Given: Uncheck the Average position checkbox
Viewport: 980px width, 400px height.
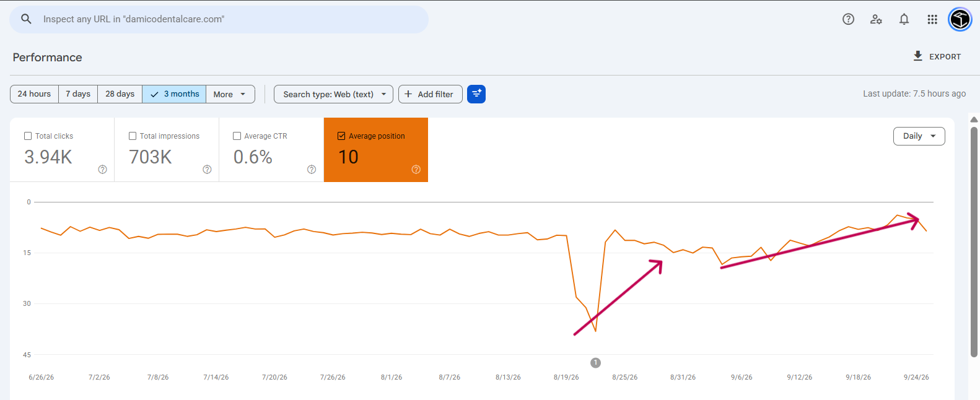Looking at the screenshot, I should point(341,136).
